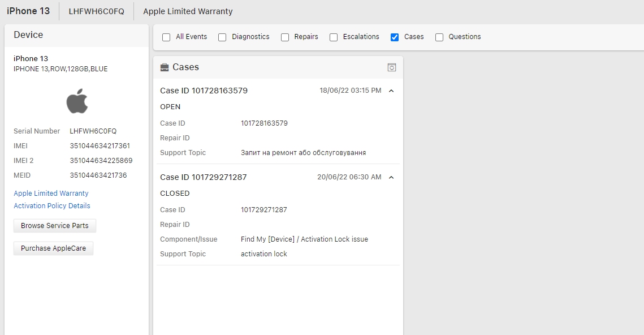
Task: Click the IPHONE 13,ROW,128GB,BLUE description
Action: [60, 69]
